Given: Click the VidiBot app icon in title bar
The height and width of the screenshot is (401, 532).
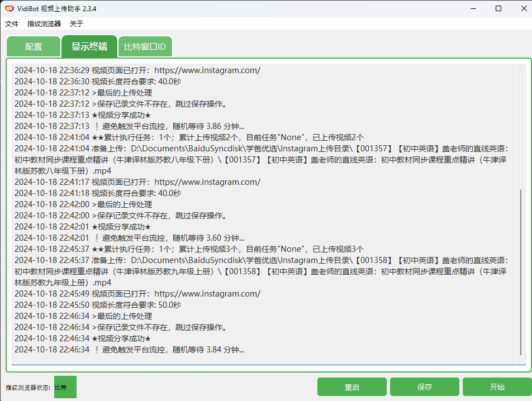Looking at the screenshot, I should (x=9, y=8).
